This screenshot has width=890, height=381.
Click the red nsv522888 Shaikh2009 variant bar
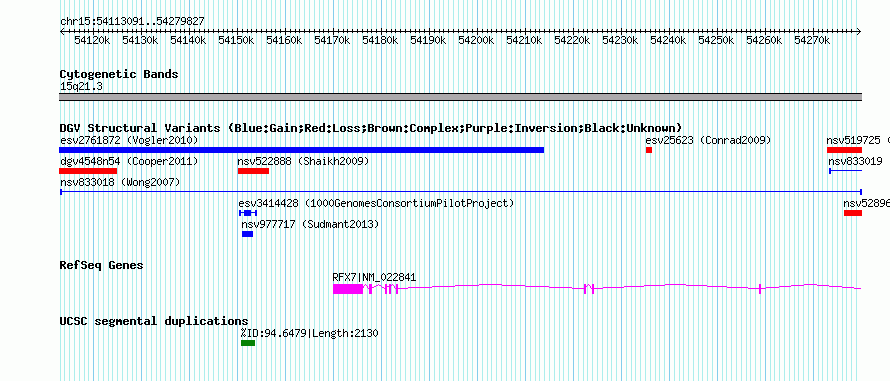(253, 171)
